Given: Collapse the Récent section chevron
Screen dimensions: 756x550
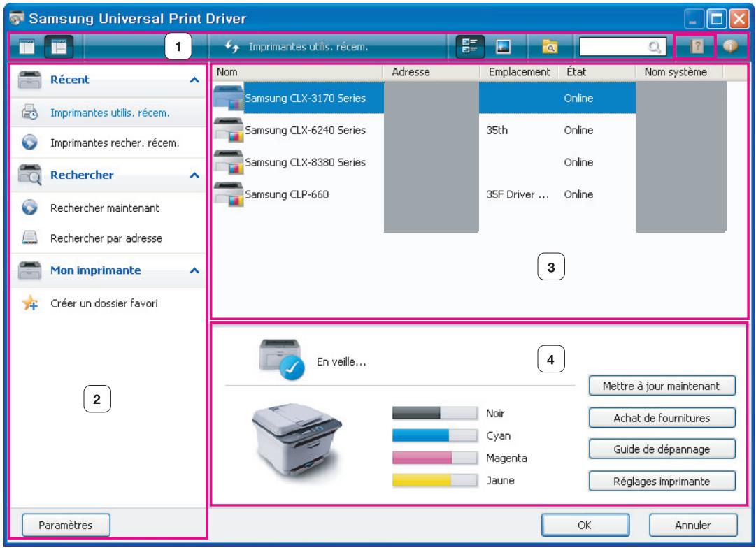Looking at the screenshot, I should [194, 80].
